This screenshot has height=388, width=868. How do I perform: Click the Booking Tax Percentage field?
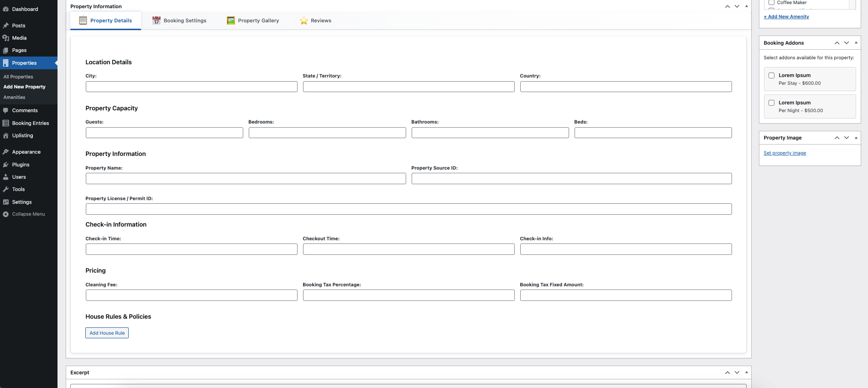pos(409,295)
